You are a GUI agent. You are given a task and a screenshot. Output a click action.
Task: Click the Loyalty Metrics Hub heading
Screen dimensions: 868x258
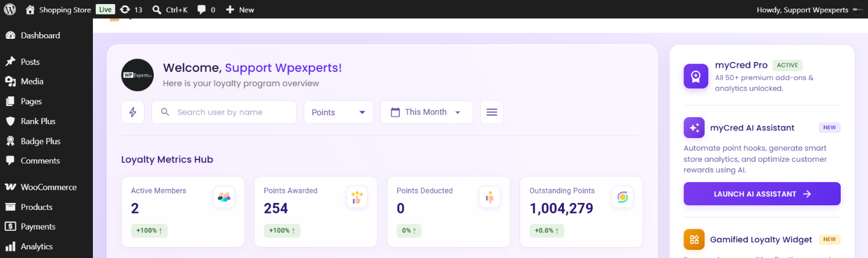(167, 159)
